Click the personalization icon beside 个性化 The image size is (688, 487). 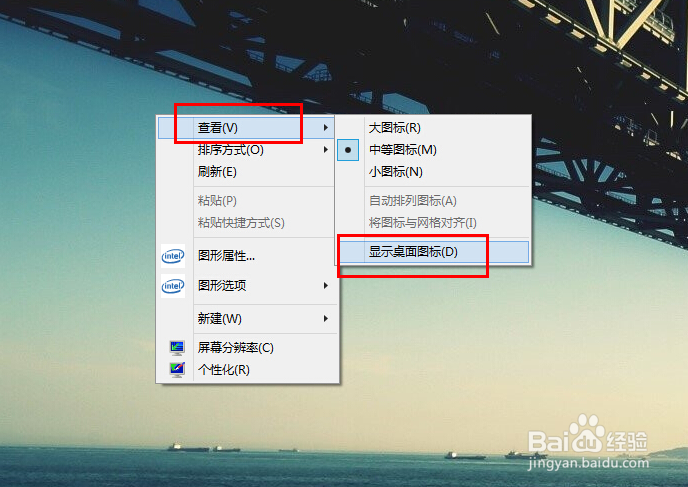click(177, 369)
